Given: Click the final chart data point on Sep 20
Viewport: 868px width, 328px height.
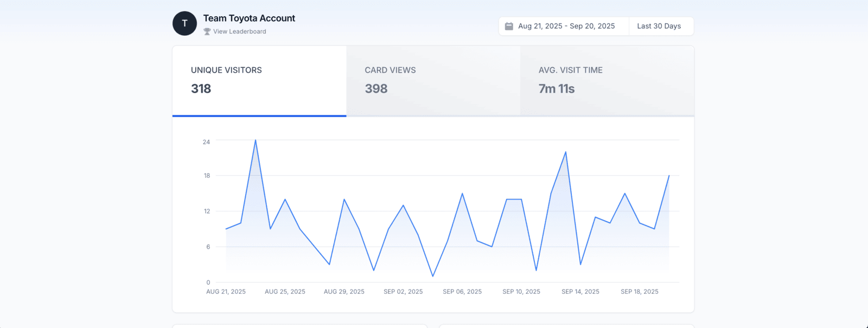Looking at the screenshot, I should click(669, 176).
